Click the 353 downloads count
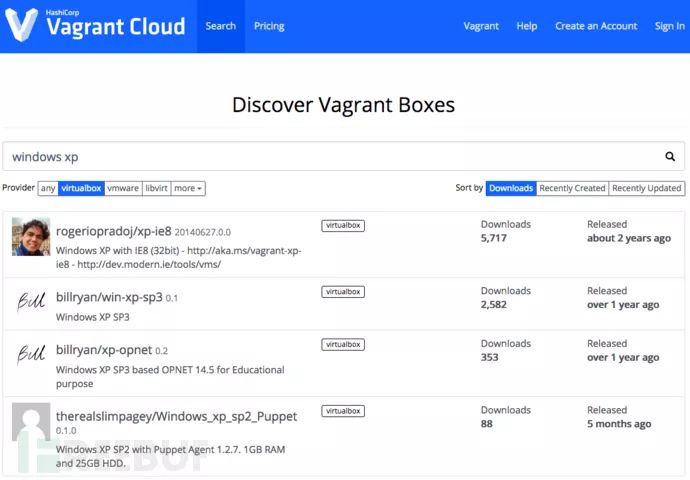Viewport: 690px width, 480px height. point(489,357)
